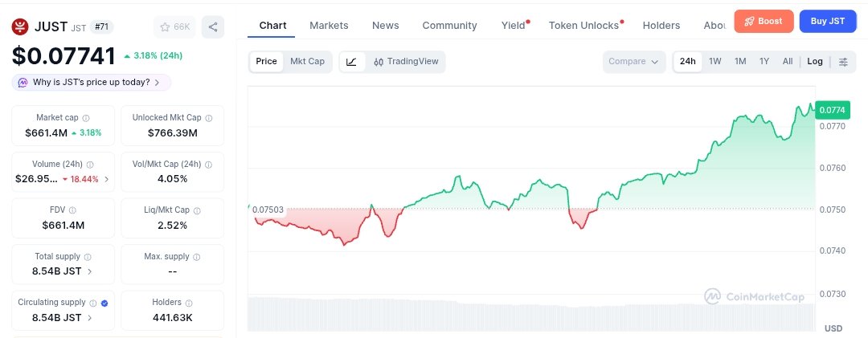Click the 2.52% Liq/Mkt Cap value

[173, 225]
